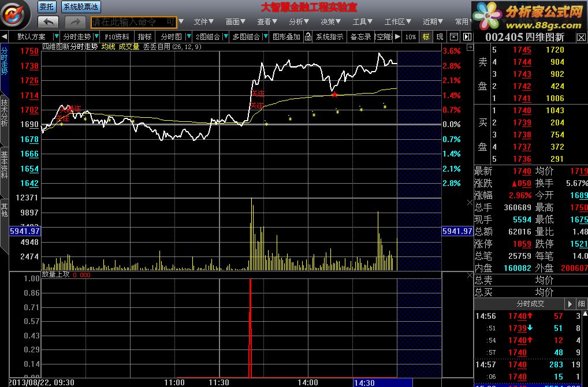
Task: Click the 分时成交 panel header
Action: tap(530, 304)
